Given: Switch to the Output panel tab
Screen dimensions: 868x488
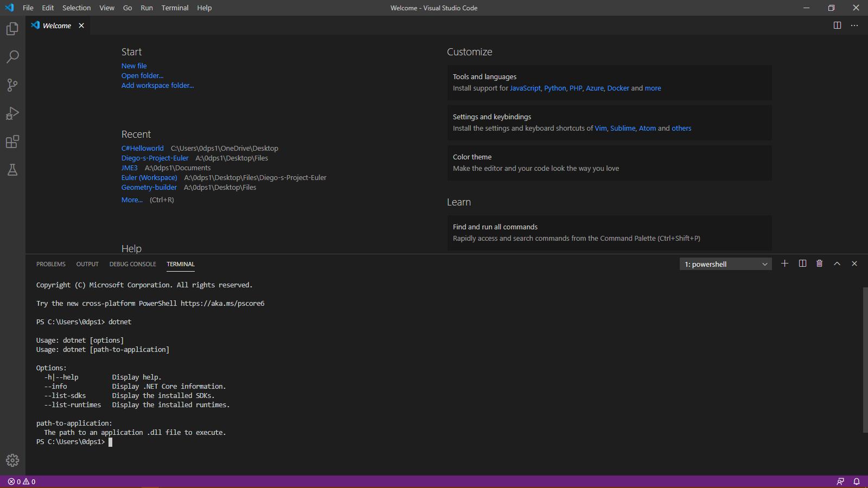Looking at the screenshot, I should 87,264.
